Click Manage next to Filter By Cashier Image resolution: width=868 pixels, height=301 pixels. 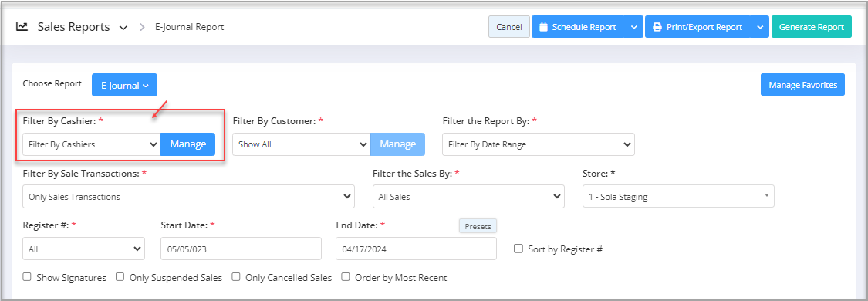[188, 144]
